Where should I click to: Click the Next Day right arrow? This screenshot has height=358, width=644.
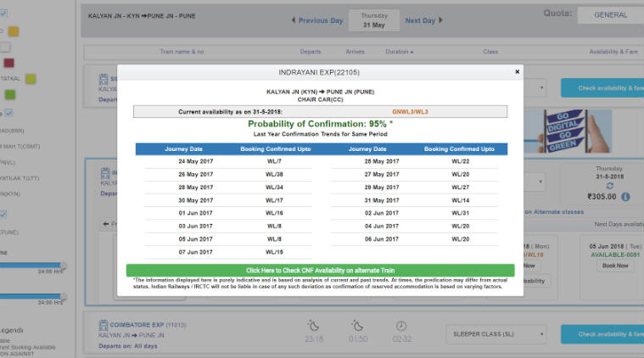pos(441,20)
